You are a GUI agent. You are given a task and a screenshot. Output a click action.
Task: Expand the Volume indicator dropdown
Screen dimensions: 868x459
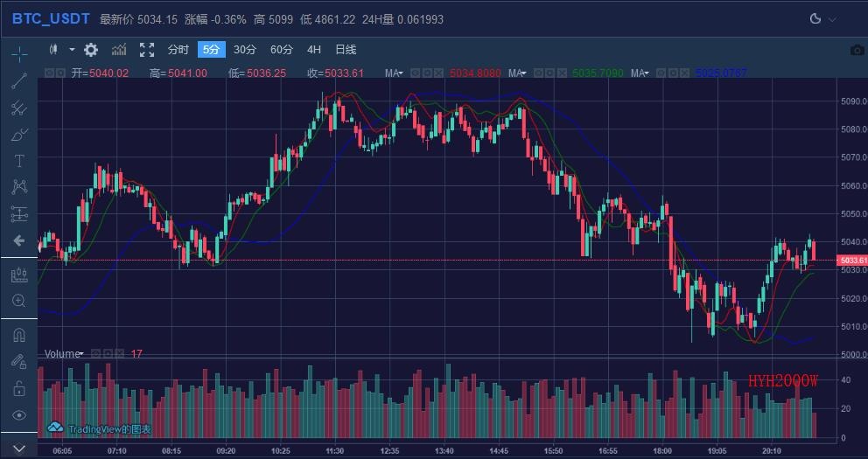point(80,354)
